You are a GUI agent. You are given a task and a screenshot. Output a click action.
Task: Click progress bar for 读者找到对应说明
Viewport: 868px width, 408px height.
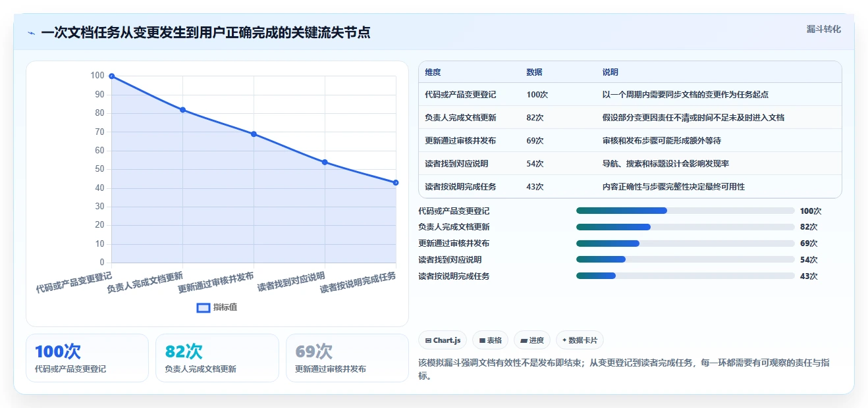[685, 259]
